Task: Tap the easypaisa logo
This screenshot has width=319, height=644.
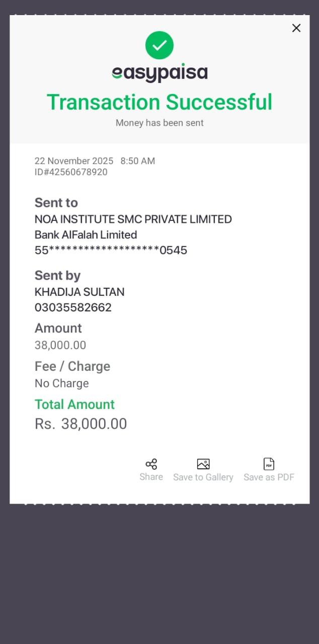Action: tap(159, 73)
